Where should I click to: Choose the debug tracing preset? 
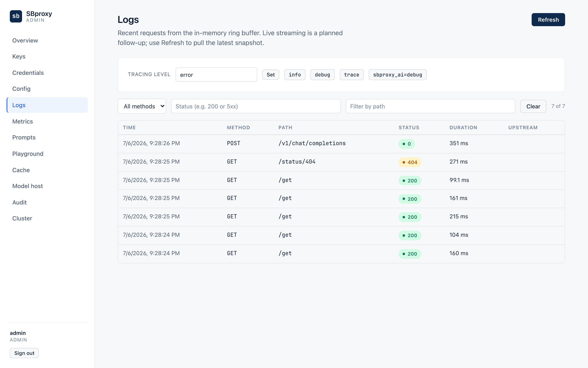point(322,75)
